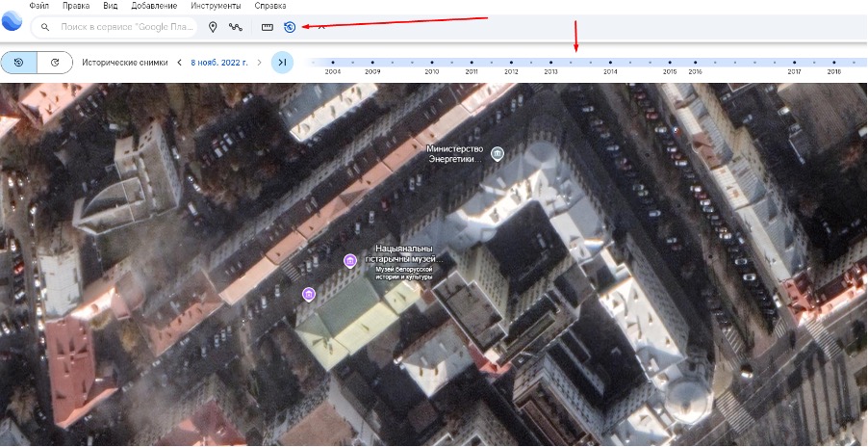
Task: Jump to latest imagery button
Action: click(x=282, y=63)
